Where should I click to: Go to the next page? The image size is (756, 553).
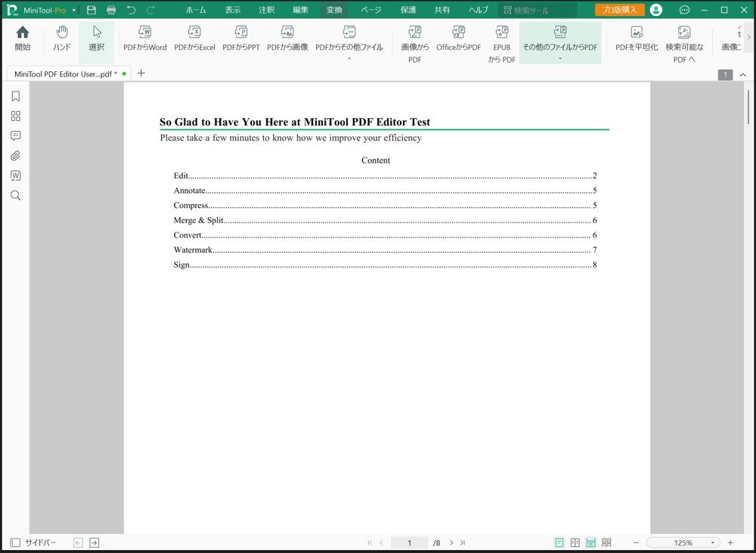coord(451,542)
